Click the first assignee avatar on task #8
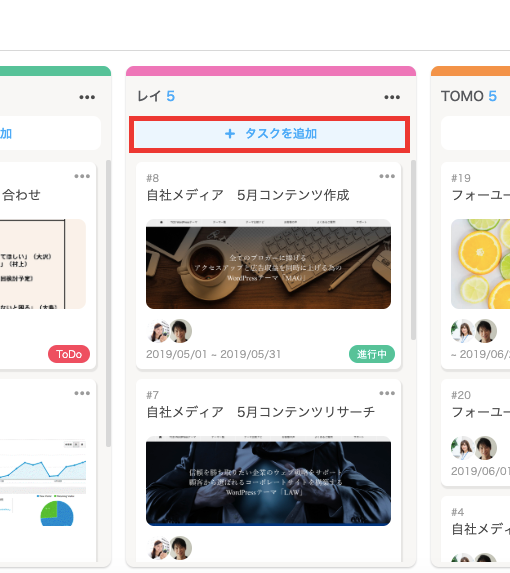The width and height of the screenshot is (510, 573). pos(158,331)
